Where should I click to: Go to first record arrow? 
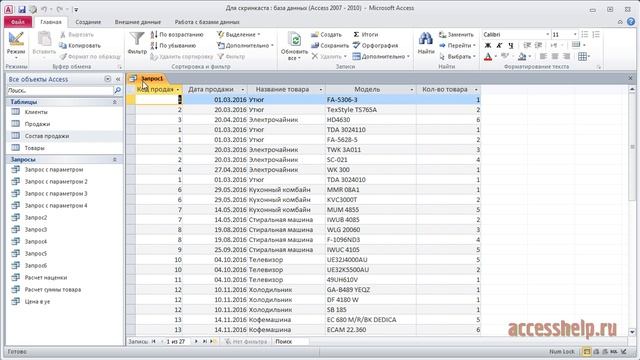coord(154,342)
